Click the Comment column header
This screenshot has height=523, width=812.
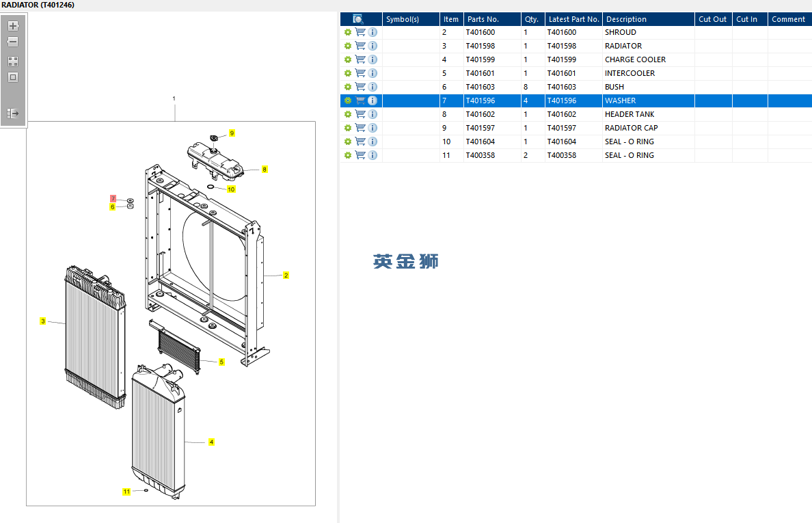coord(789,19)
